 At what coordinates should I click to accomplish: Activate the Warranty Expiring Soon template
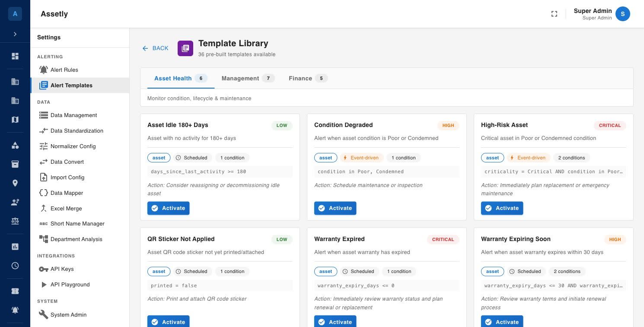(502, 322)
